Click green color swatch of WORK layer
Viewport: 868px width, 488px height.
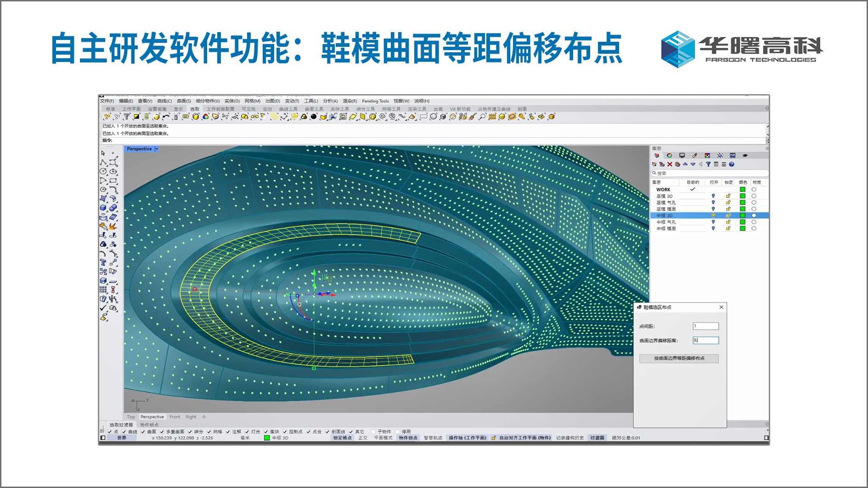(x=743, y=190)
